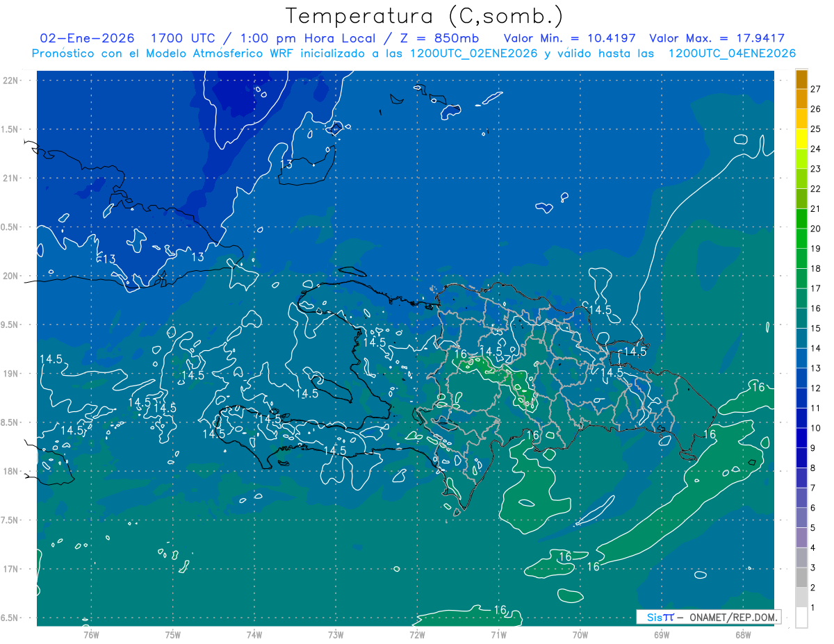Click the '0.5N' latitude axis label
The image size is (834, 644).
[10, 227]
